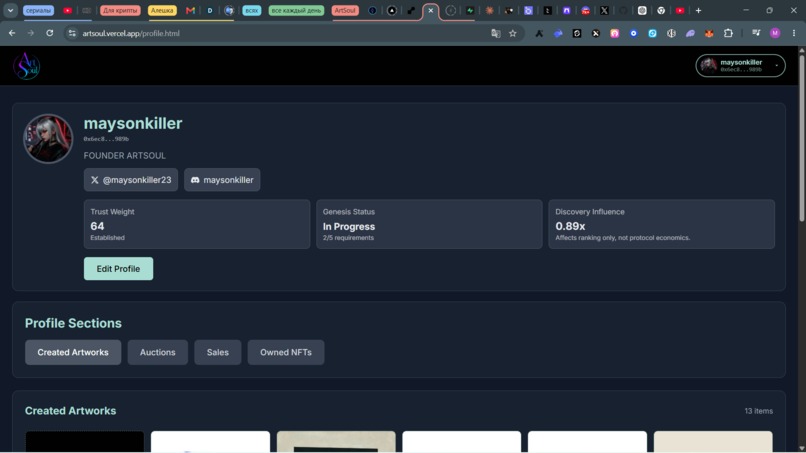The image size is (806, 453).
Task: Switch to the Gmail tab
Action: coord(190,10)
